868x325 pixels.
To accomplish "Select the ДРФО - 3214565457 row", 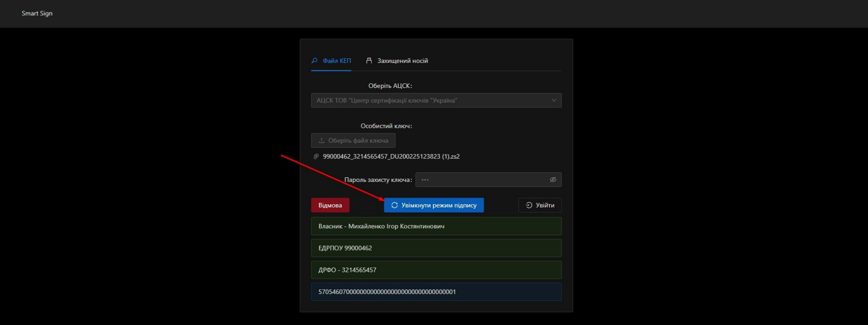I will coord(436,270).
